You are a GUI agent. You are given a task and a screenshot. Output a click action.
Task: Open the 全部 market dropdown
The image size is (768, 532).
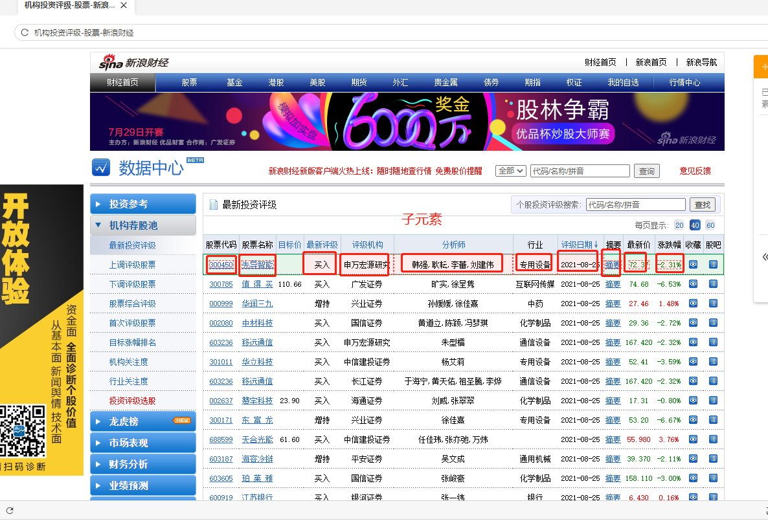click(511, 171)
